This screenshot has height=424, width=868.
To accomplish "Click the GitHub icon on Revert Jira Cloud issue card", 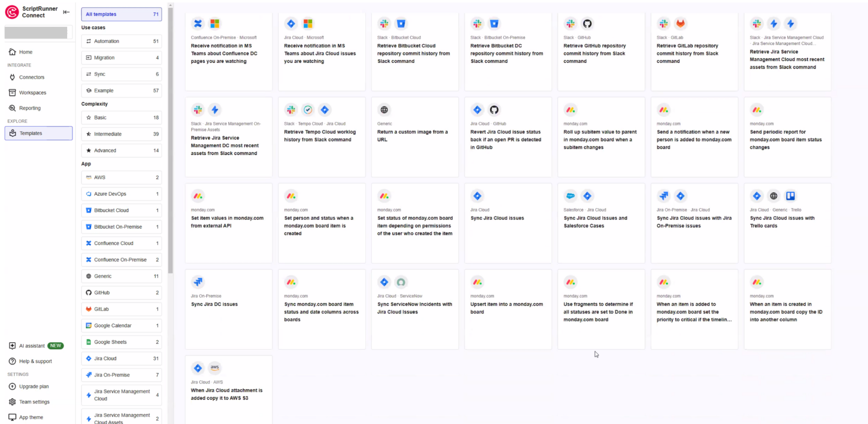I will tap(494, 110).
